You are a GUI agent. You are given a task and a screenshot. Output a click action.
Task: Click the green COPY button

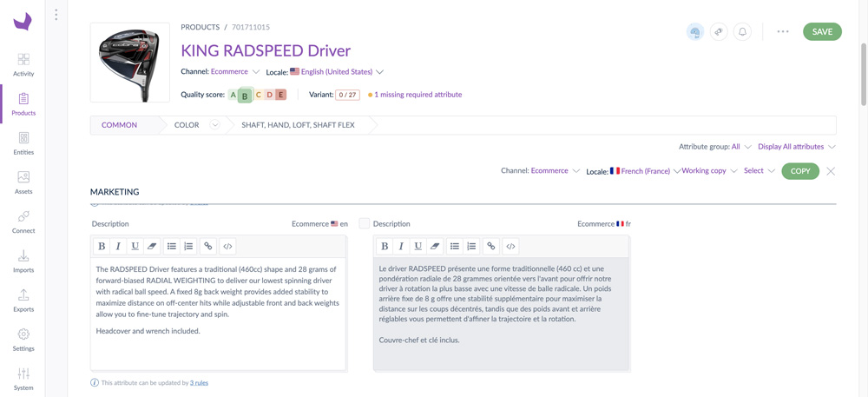(800, 171)
